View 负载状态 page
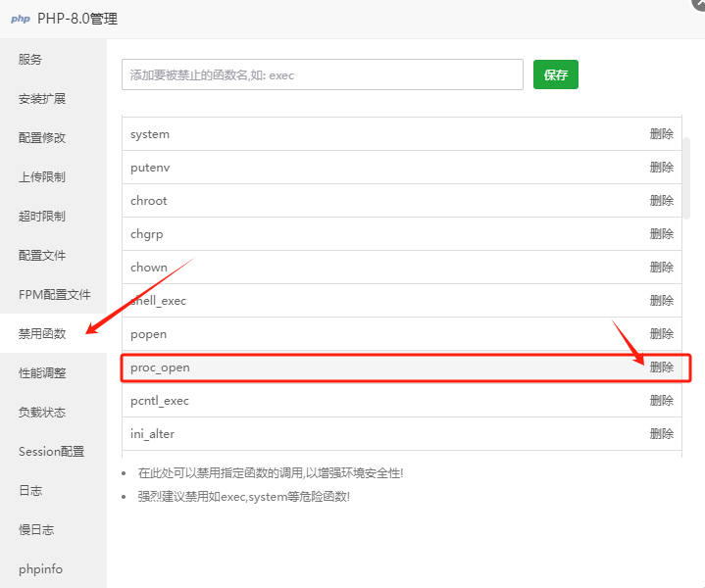 click(42, 413)
